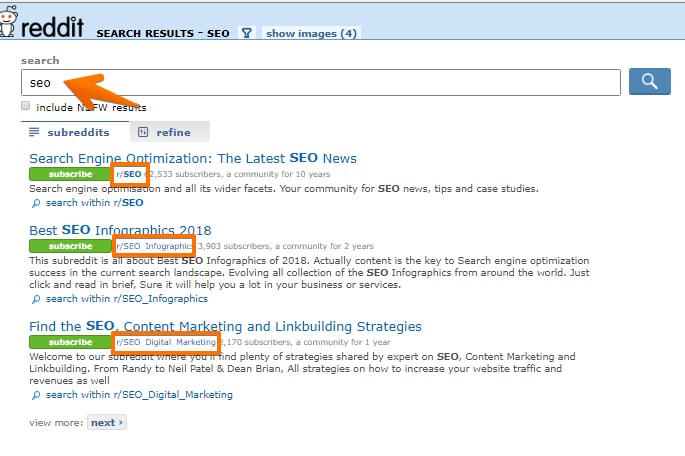Click magnifier icon beside search within r/SEO_Digital_Marketing

click(x=36, y=395)
